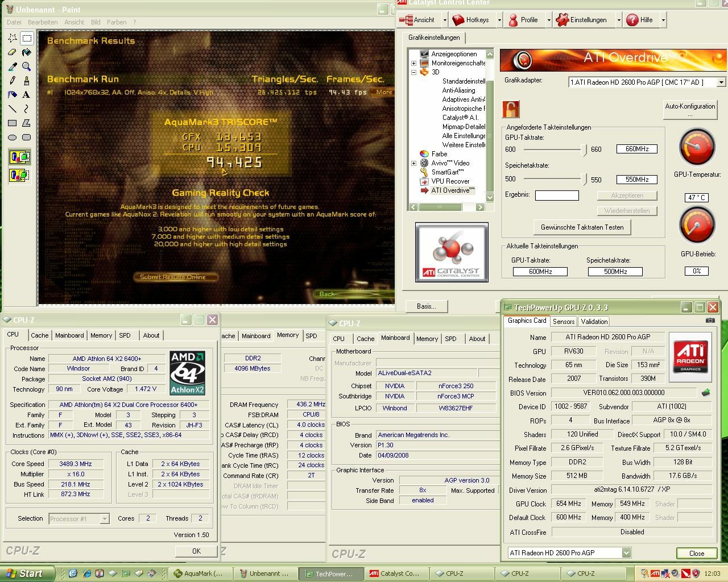
Task: Expand the Monitoreigenschaften tree node
Action: (x=414, y=63)
